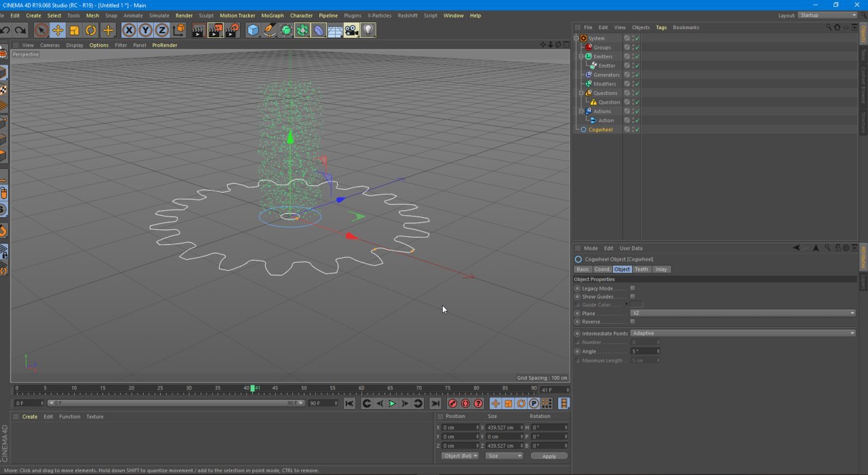Click Render View clapperboard icon
This screenshot has height=475, width=868.
tap(199, 30)
